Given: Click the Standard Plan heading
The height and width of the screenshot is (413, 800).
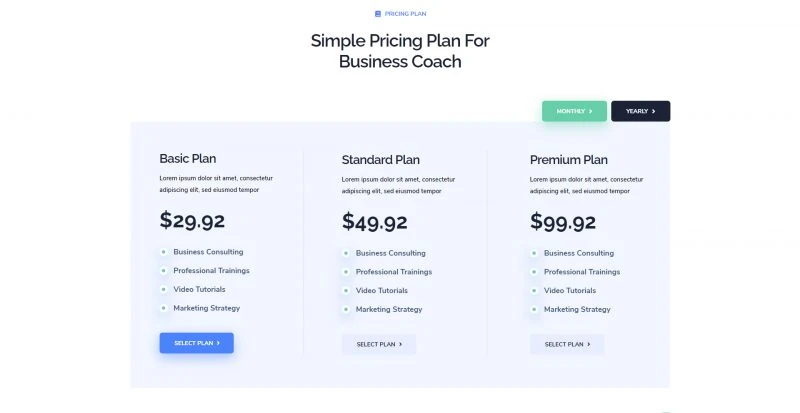Looking at the screenshot, I should point(381,160).
